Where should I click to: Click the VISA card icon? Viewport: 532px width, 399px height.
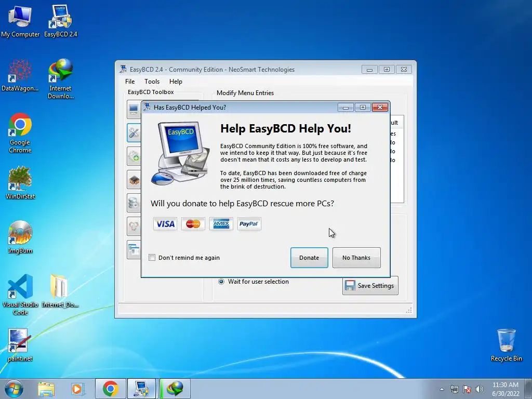165,224
